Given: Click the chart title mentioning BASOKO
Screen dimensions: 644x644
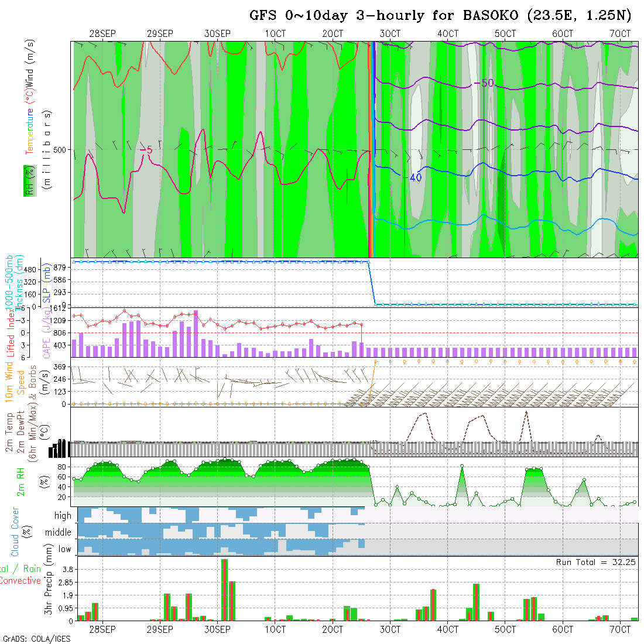Looking at the screenshot, I should click(x=440, y=16).
